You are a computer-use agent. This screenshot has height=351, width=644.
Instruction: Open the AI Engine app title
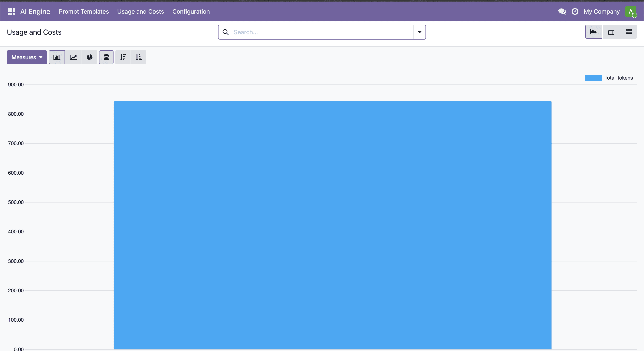tap(35, 11)
